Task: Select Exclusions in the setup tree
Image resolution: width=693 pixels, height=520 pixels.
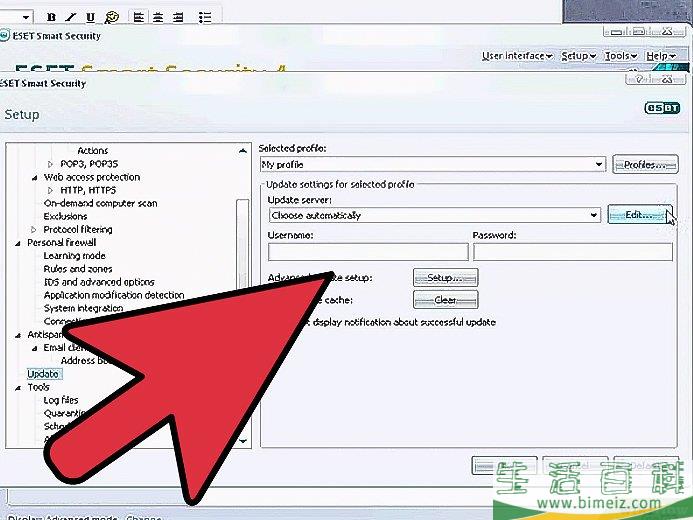Action: pos(65,216)
